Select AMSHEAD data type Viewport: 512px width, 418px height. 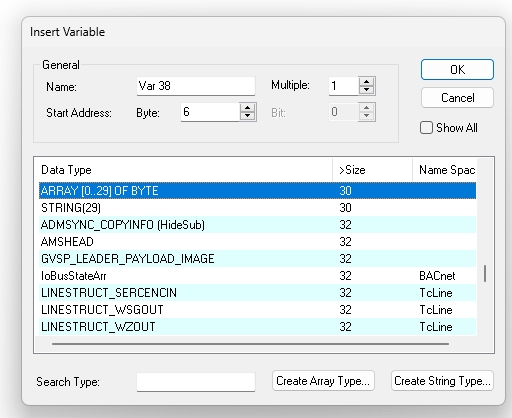[257, 242]
